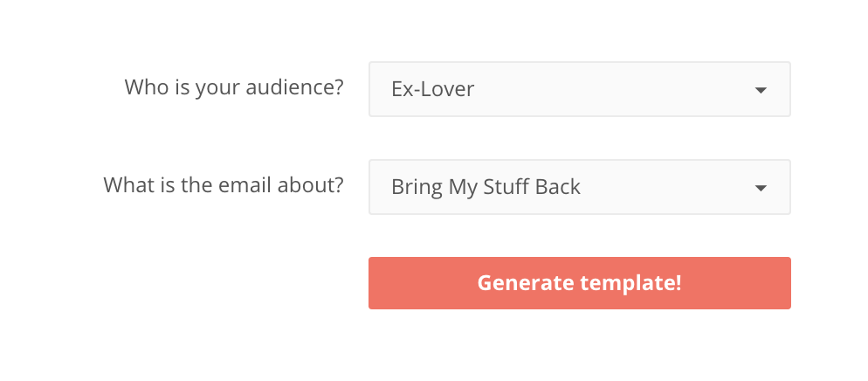
Task: Click the email topic dropdown caret arrow
Action: click(x=761, y=188)
